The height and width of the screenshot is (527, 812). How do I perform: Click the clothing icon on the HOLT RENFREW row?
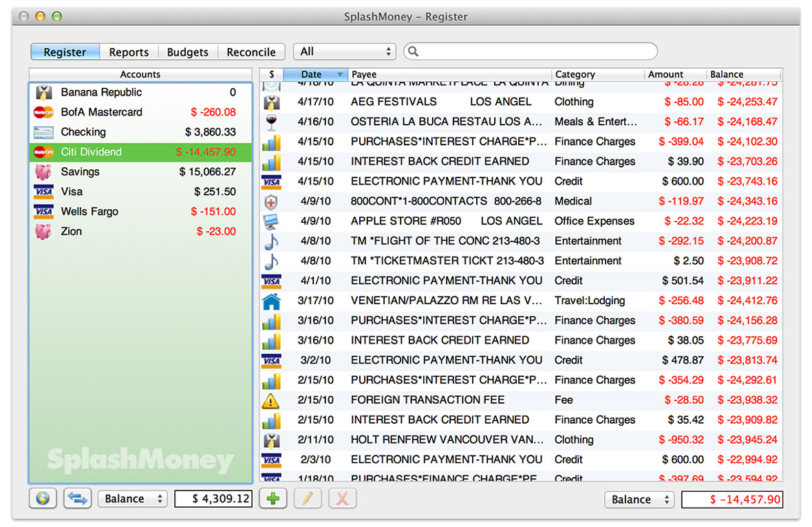coord(271,440)
